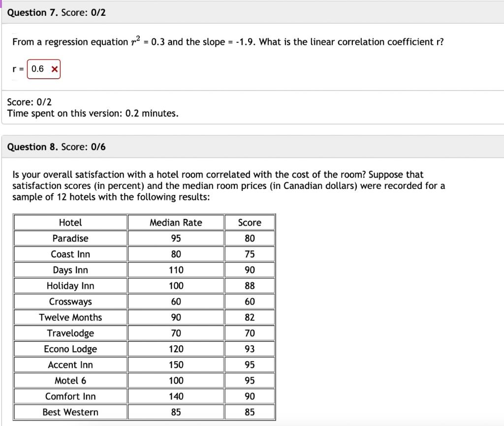Image resolution: width=504 pixels, height=426 pixels.
Task: Select the Travelodge median rate 70
Action: (x=175, y=333)
